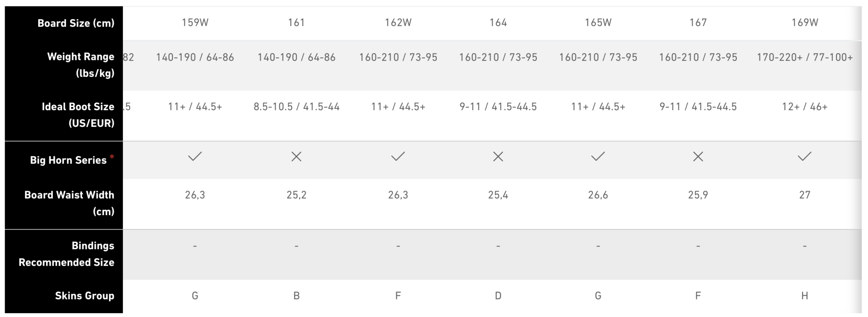Click the Bindings Recommended Size row label
Viewport: 868px width, 317px height.
[67, 254]
